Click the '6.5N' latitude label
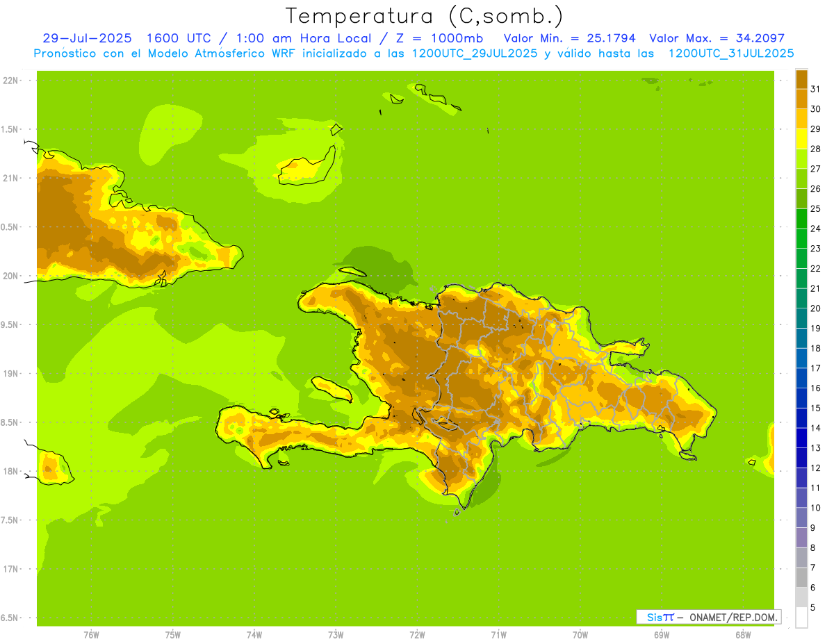This screenshot has height=644, width=834. tap(10, 618)
